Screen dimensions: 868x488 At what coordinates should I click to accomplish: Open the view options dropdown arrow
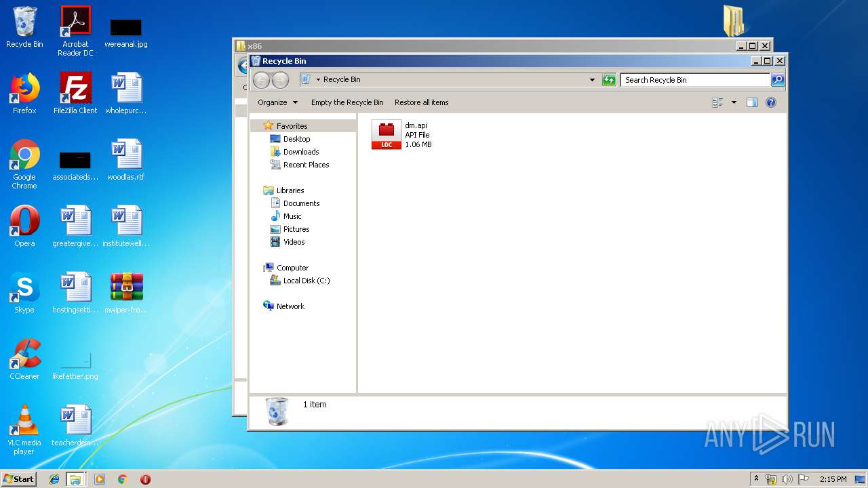point(734,102)
